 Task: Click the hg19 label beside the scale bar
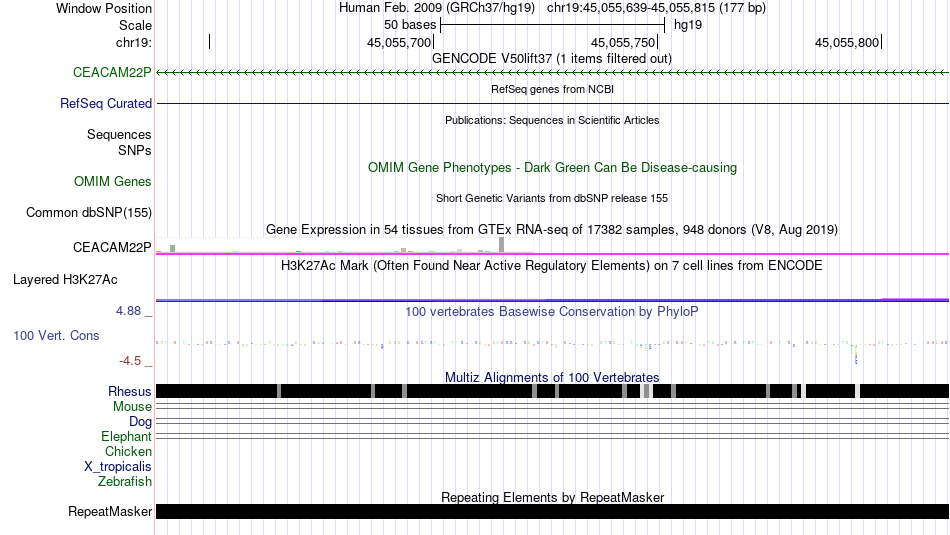(688, 25)
